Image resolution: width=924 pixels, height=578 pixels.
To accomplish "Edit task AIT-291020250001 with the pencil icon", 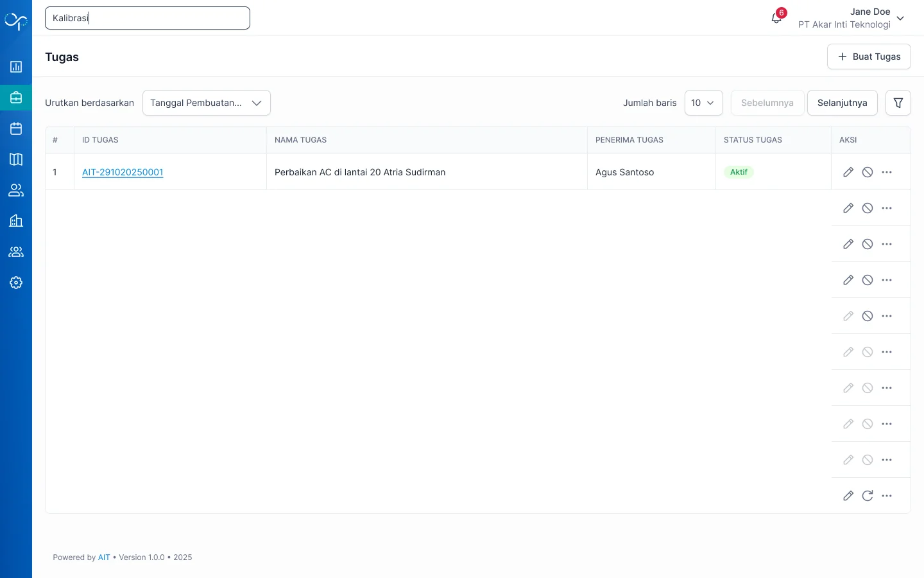I will [x=848, y=172].
